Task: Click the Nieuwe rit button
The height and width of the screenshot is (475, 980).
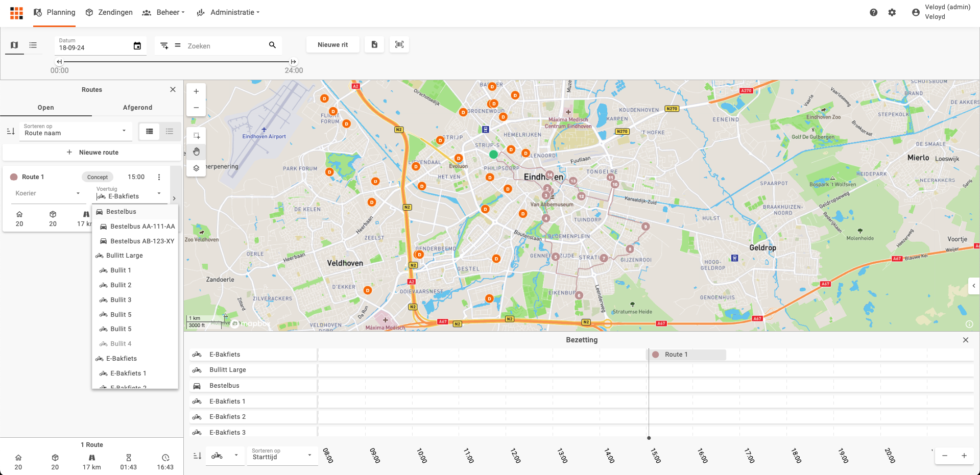Action: coord(332,44)
